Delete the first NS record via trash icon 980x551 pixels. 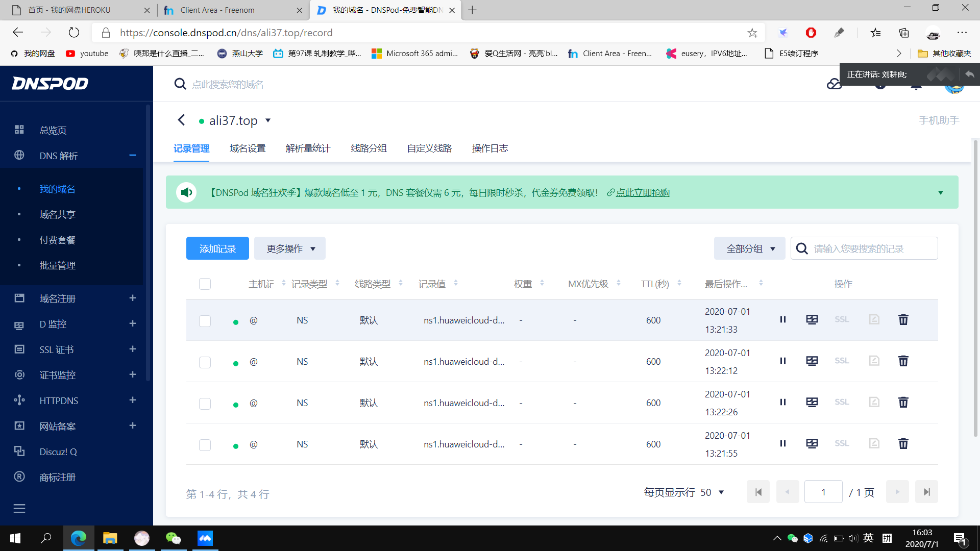903,320
